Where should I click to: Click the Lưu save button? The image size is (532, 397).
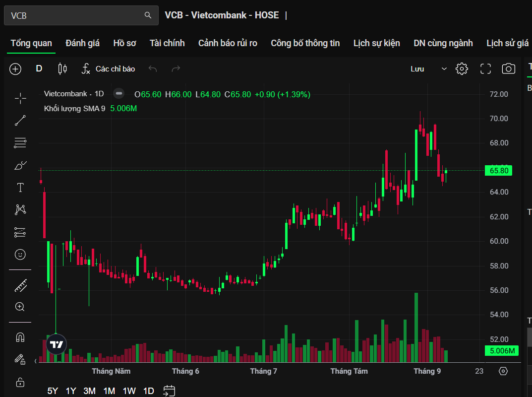(x=417, y=69)
